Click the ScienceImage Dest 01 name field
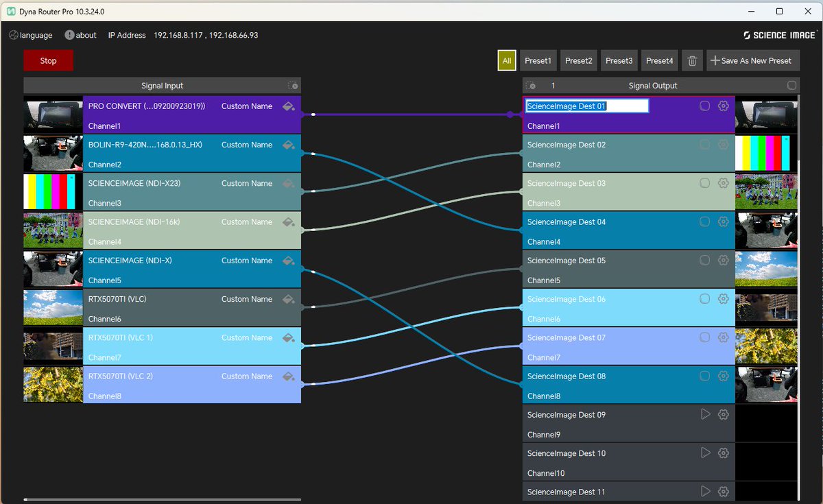 click(x=586, y=106)
